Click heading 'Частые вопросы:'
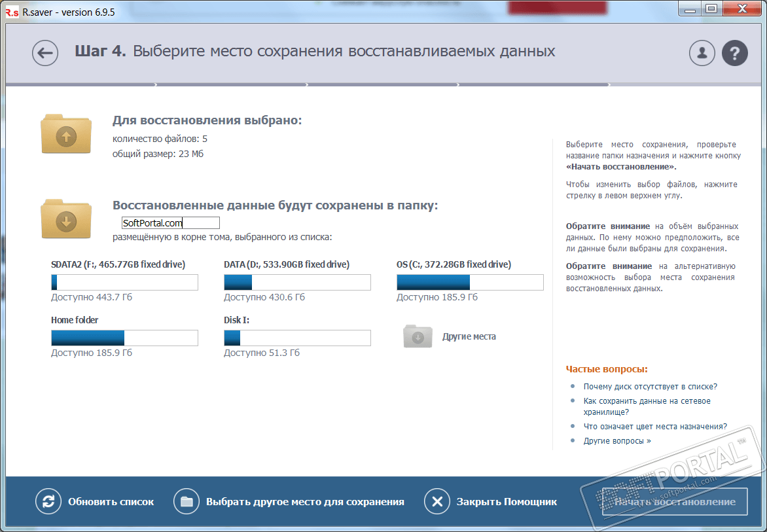The image size is (767, 532). pos(607,369)
